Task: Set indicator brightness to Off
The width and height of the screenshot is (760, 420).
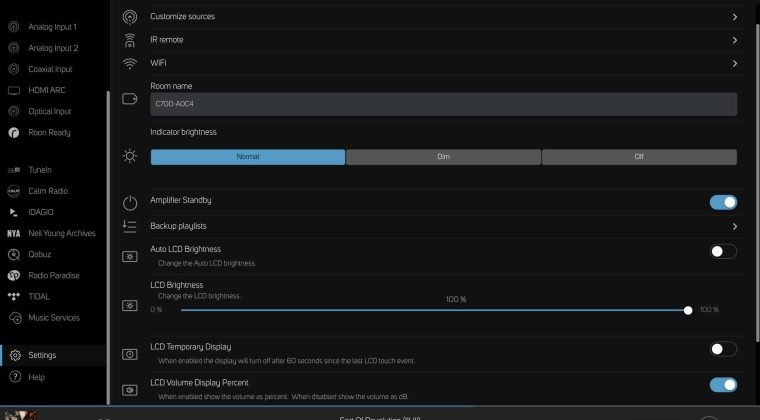Action: click(x=639, y=157)
